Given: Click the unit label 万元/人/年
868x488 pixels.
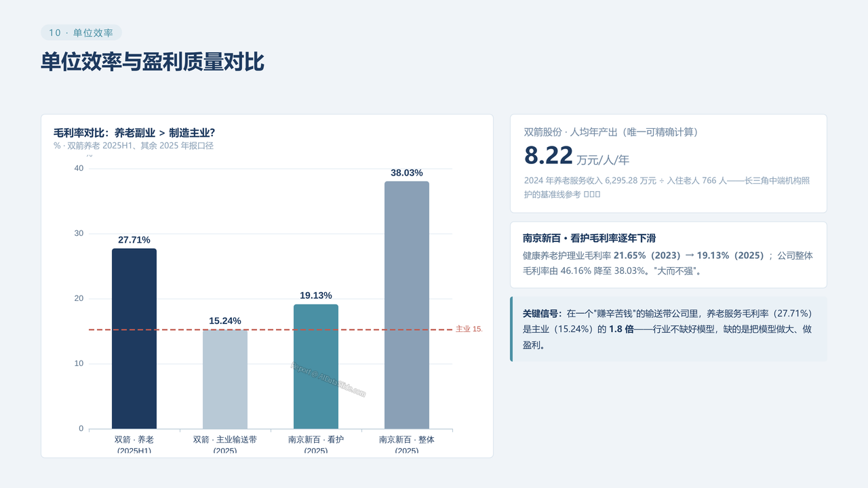Looking at the screenshot, I should click(x=603, y=160).
